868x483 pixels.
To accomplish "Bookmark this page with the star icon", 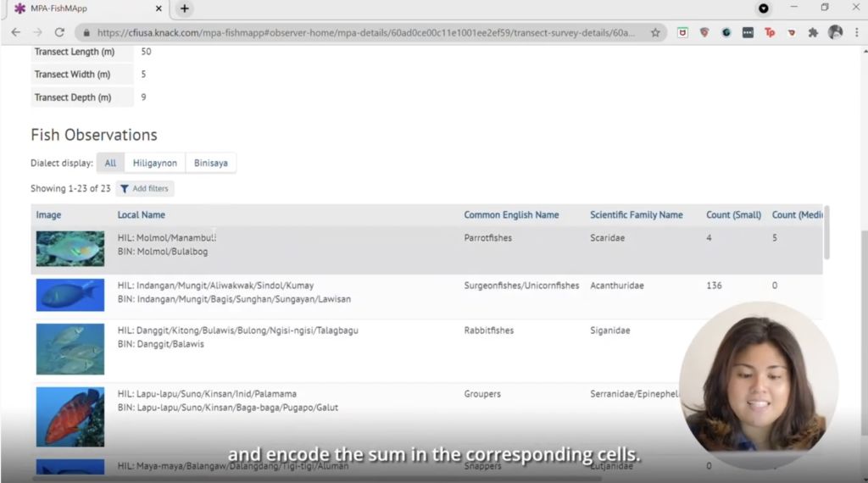I will click(655, 32).
